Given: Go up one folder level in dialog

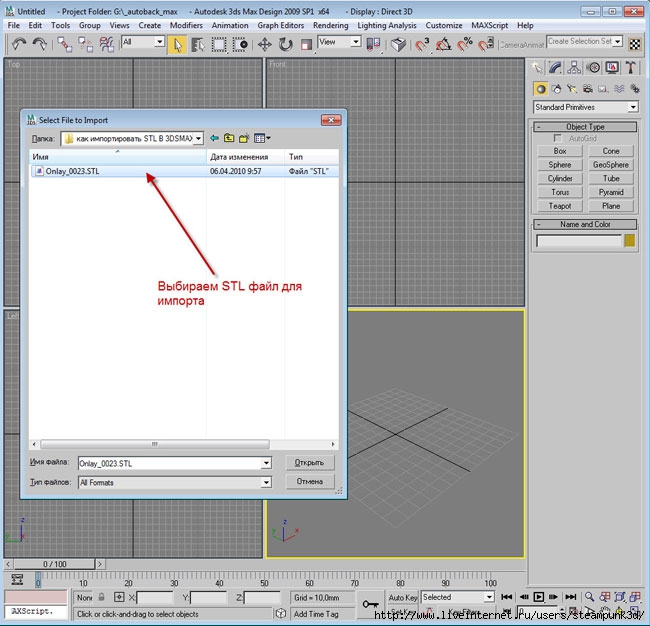Looking at the screenshot, I should [229, 138].
